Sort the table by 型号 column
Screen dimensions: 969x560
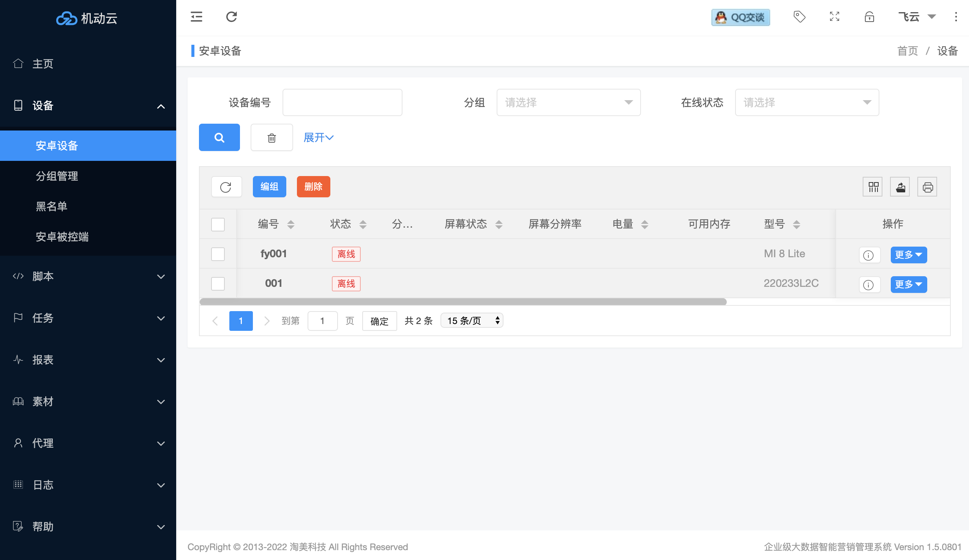coord(796,224)
